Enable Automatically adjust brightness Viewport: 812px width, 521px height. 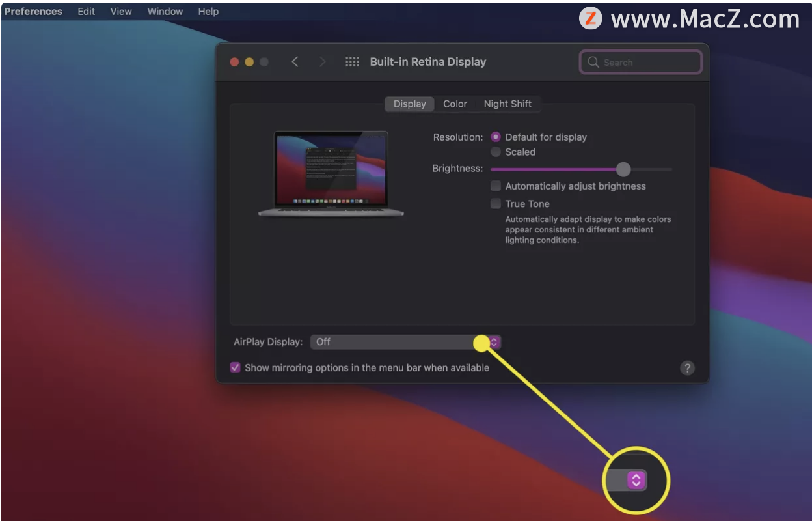[x=496, y=186]
